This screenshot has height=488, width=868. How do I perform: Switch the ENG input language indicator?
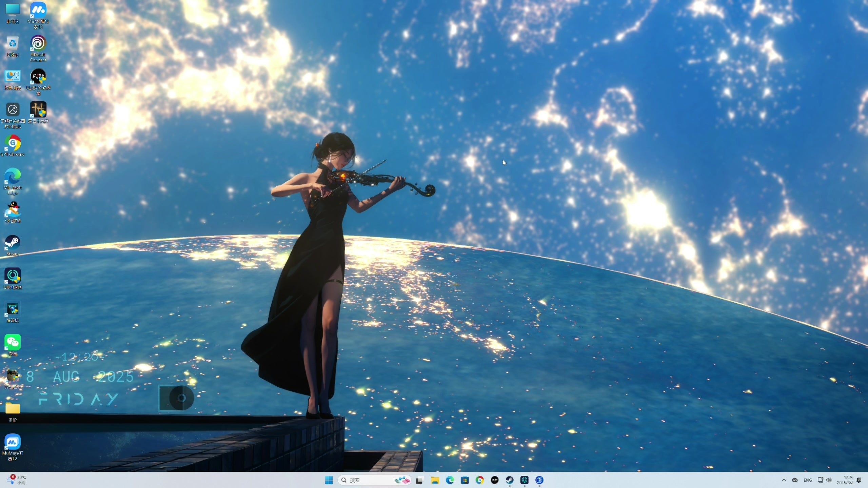click(x=808, y=480)
